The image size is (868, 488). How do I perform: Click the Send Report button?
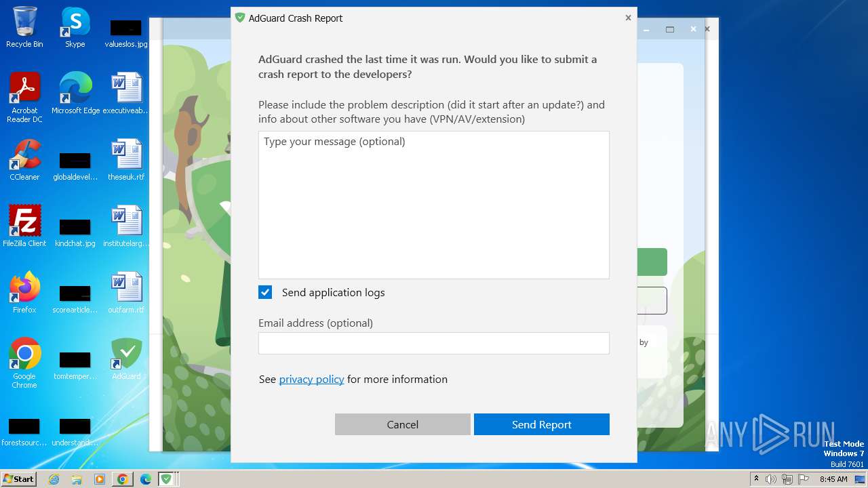542,424
